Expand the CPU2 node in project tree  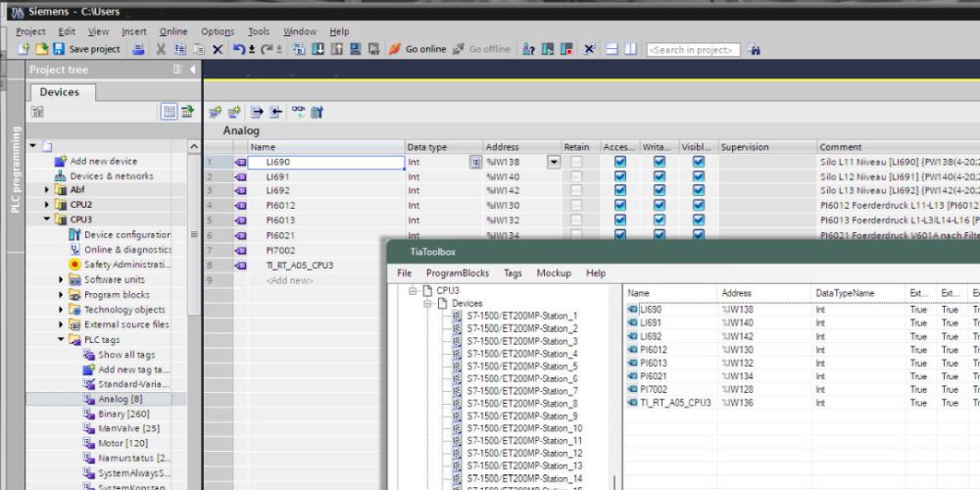[x=47, y=205]
